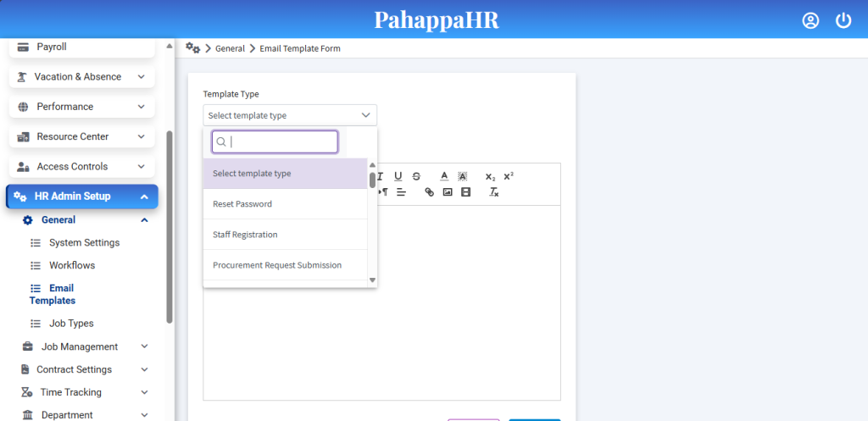Click the insert video icon

pos(465,192)
